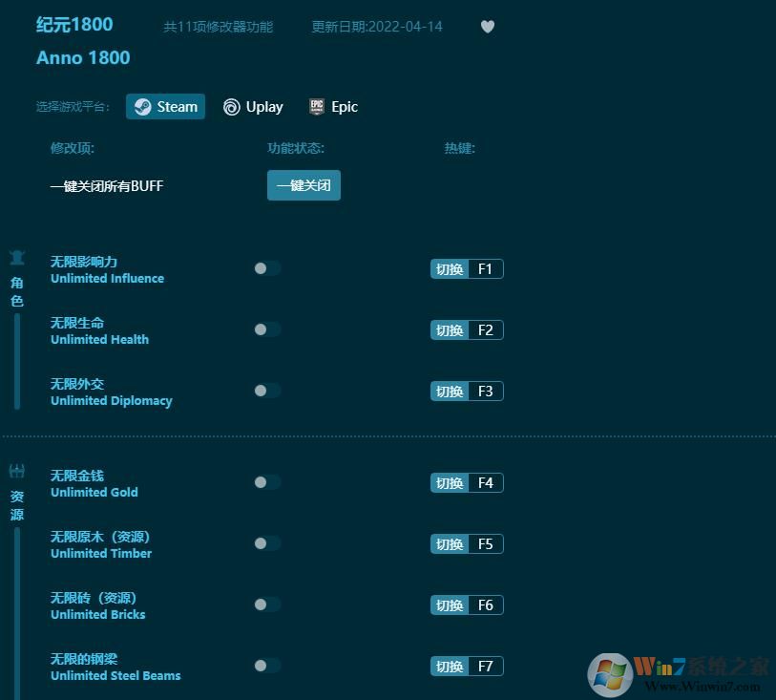Enable the Unlimited Health toggle

point(266,329)
